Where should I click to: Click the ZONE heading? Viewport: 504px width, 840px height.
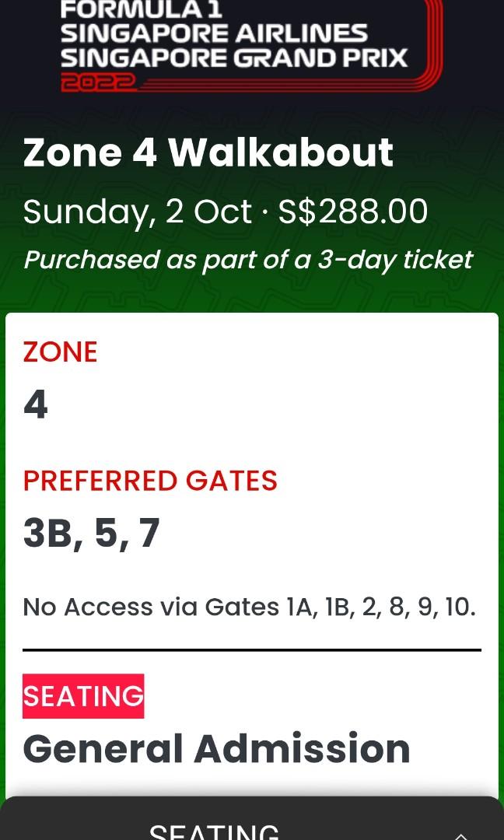click(x=60, y=352)
